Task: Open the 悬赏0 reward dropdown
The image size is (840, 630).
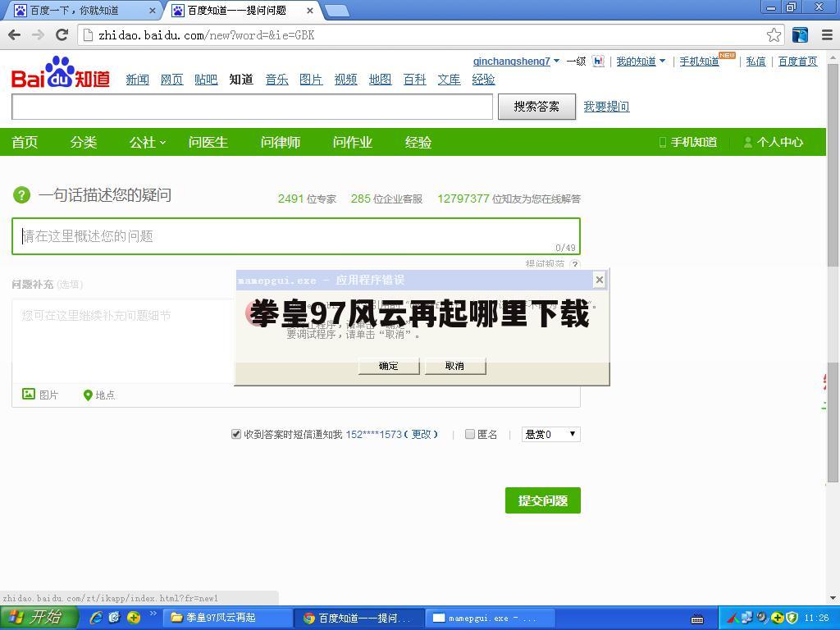Action: pos(550,434)
